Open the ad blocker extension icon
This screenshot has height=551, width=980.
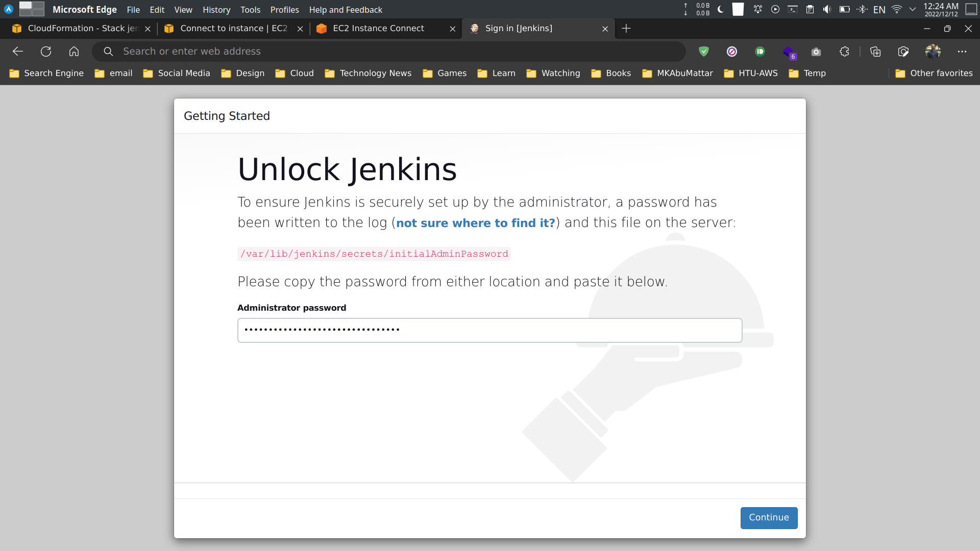coord(732,52)
